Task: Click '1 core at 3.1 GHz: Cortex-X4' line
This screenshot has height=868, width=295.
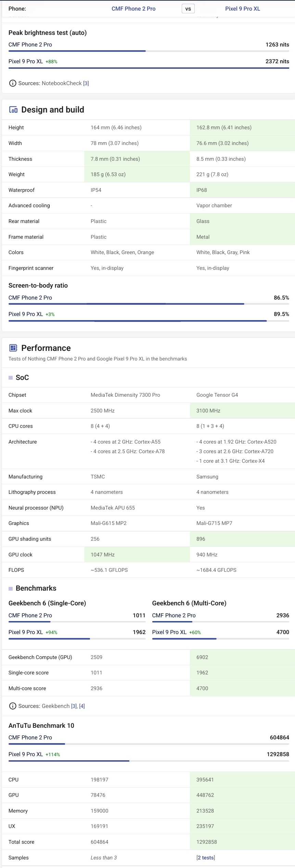Action: coord(231,461)
